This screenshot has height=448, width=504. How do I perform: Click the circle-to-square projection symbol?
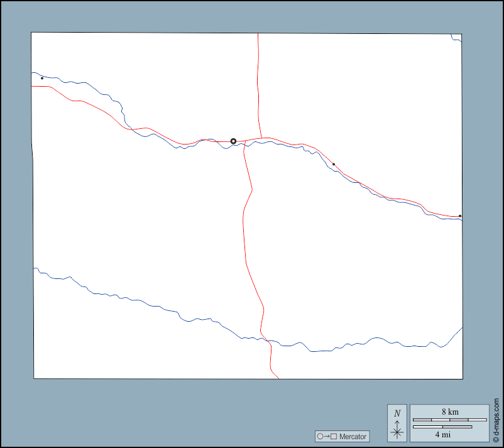click(x=327, y=436)
